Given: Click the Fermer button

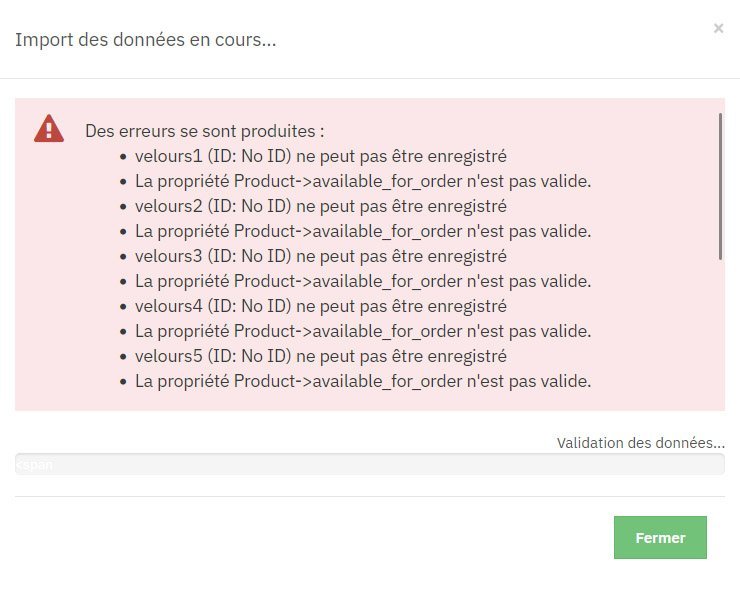Looking at the screenshot, I should click(x=660, y=537).
